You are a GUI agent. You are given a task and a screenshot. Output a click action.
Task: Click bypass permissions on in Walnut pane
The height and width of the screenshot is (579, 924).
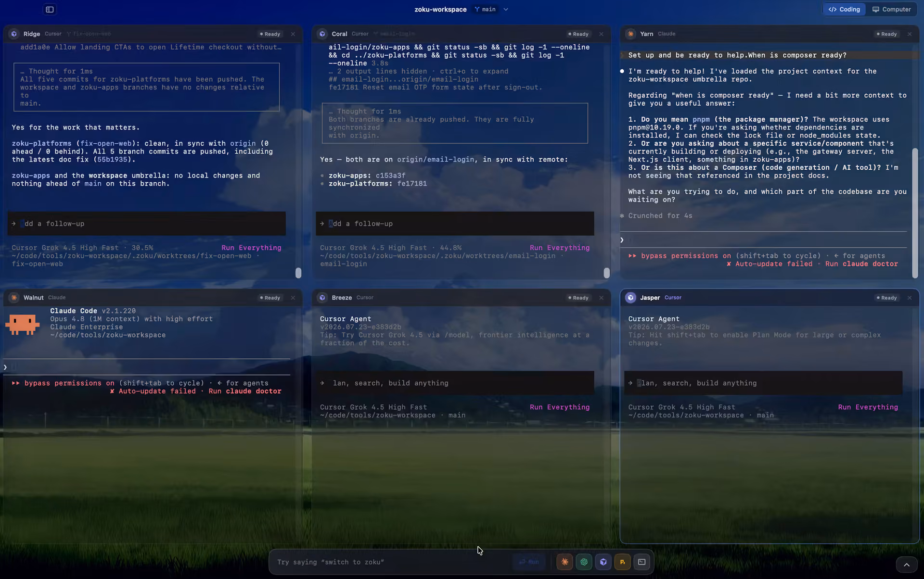(x=63, y=383)
